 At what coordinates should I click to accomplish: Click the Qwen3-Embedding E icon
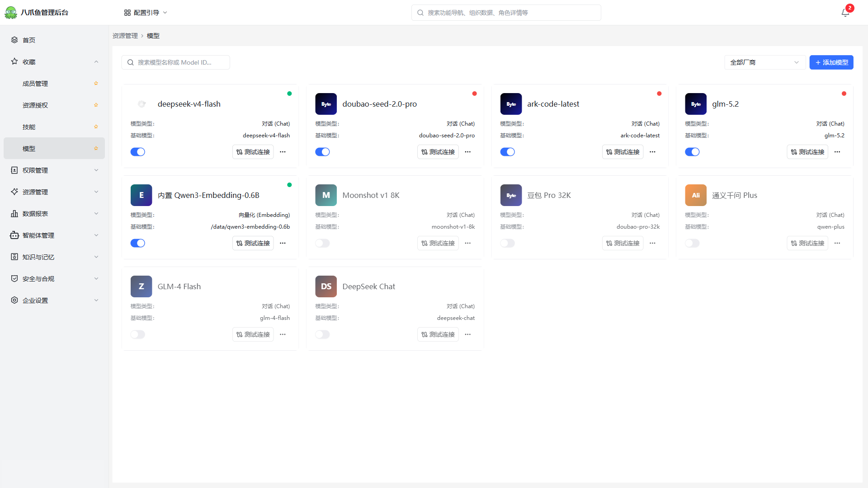[x=141, y=195]
